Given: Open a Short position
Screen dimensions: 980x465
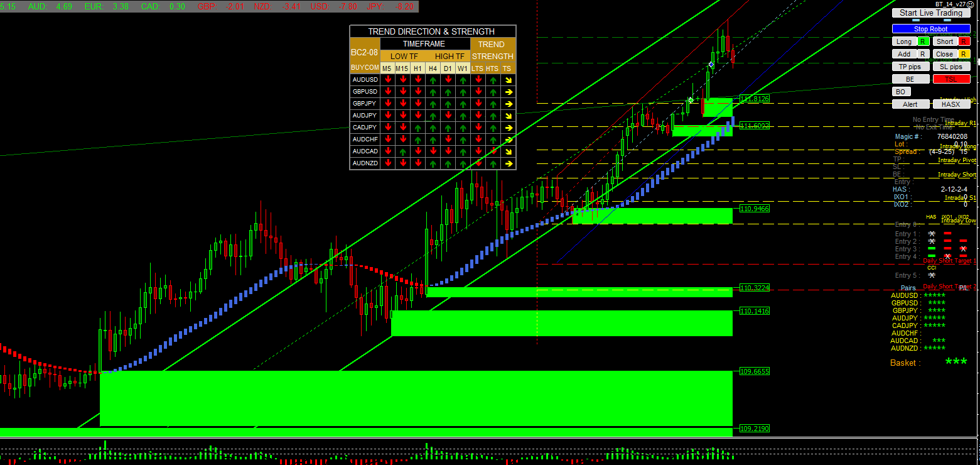Looking at the screenshot, I should click(945, 41).
